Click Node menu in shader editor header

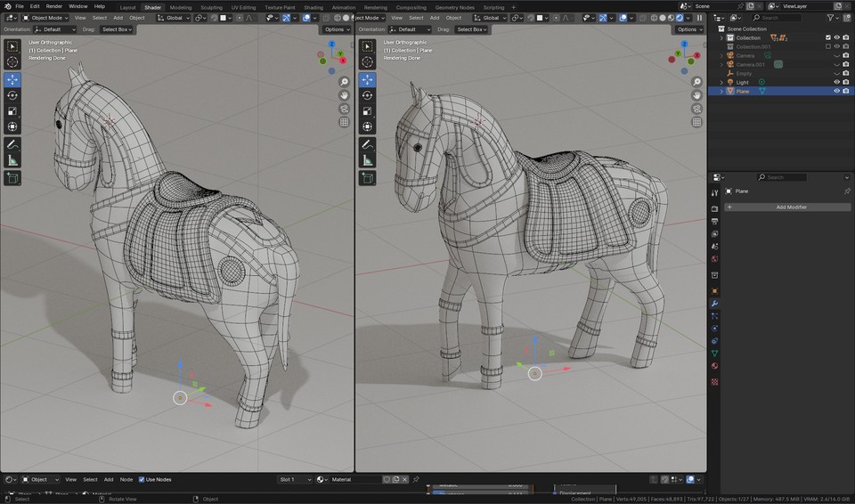(126, 479)
